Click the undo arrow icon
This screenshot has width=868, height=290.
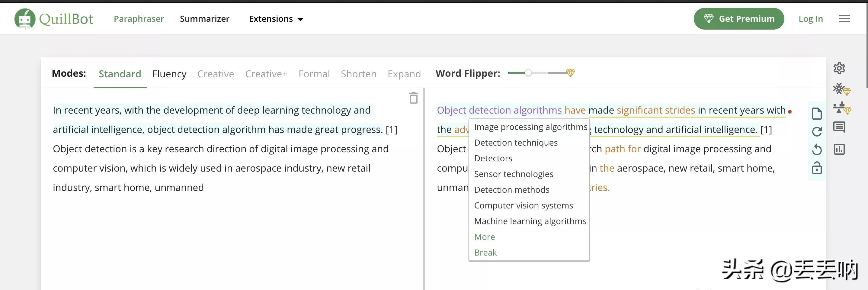817,150
